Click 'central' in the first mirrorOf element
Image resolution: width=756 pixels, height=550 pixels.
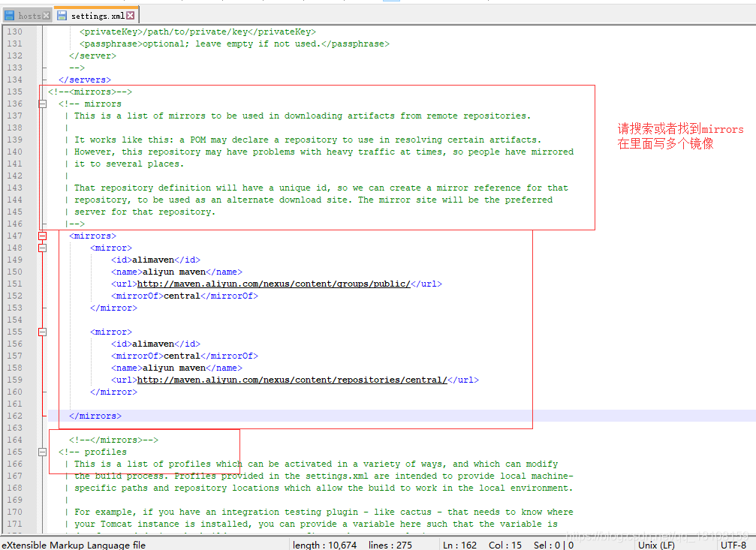(182, 296)
